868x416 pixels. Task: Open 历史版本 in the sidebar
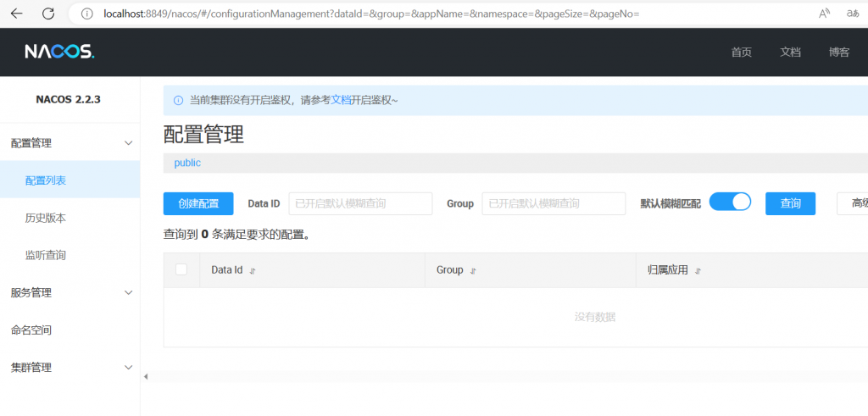[x=46, y=218]
